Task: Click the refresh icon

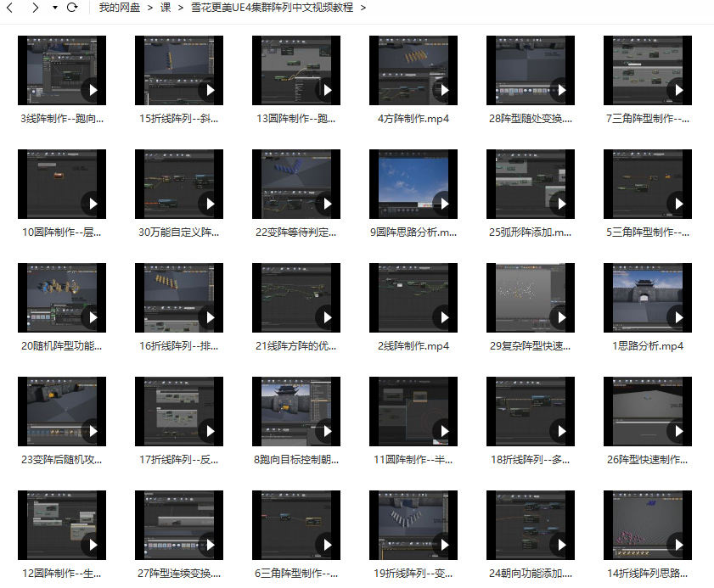Action: coord(72,8)
